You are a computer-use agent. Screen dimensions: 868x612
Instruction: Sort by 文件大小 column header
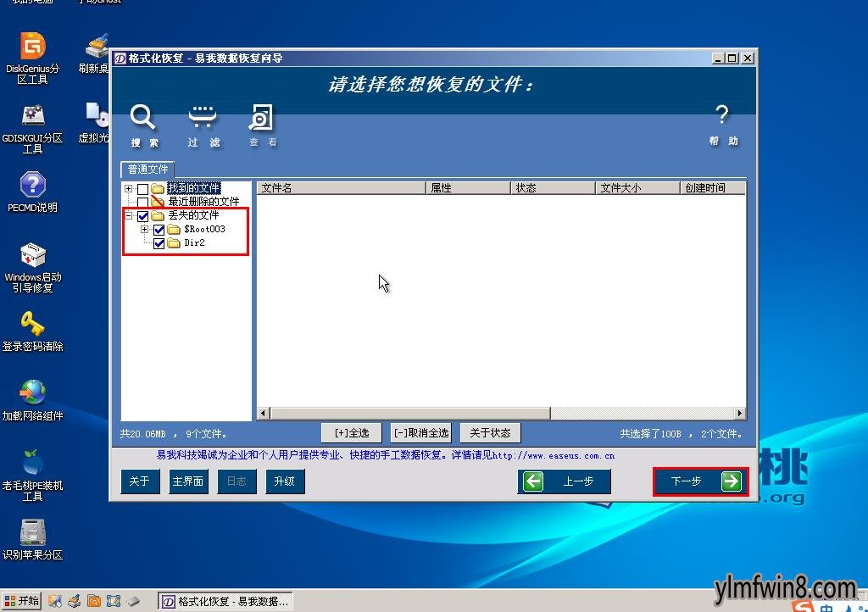point(637,188)
